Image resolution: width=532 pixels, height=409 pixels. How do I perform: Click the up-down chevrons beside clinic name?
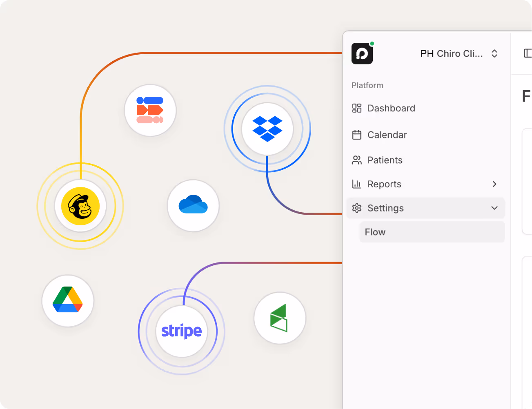tap(494, 53)
